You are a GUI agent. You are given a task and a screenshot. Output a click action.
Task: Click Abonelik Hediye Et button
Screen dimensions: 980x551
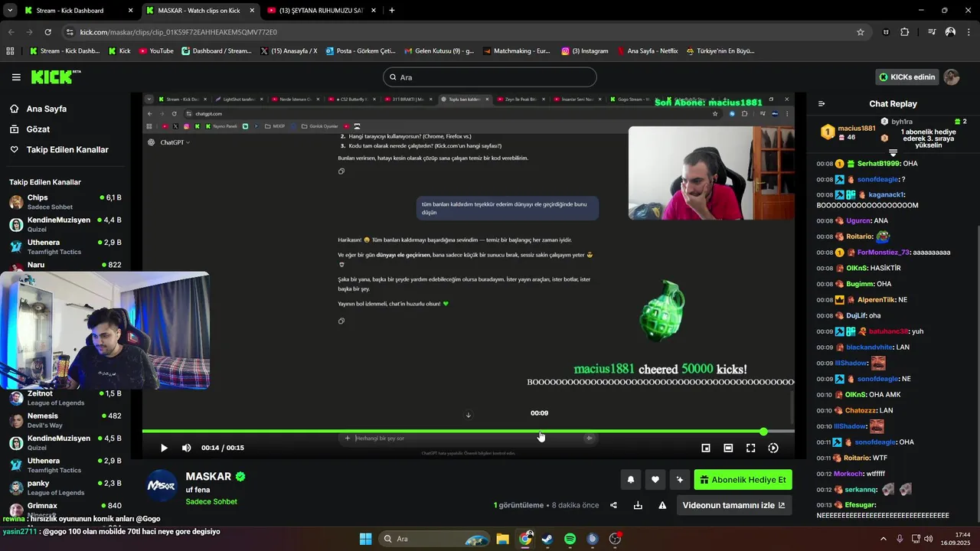743,480
